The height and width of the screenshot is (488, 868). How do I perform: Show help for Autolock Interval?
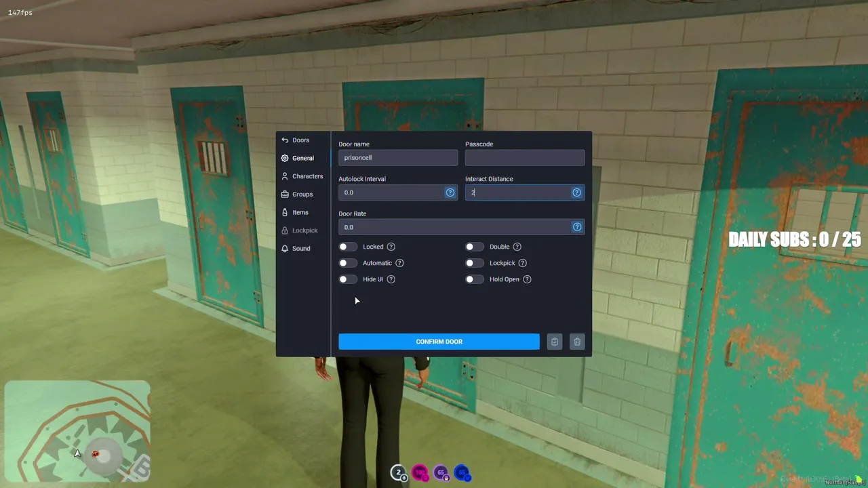pyautogui.click(x=450, y=192)
